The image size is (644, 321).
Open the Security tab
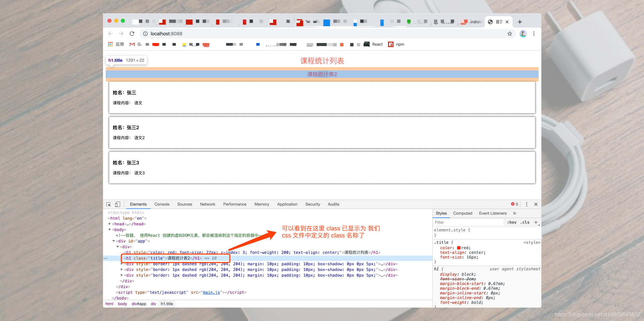pos(313,204)
